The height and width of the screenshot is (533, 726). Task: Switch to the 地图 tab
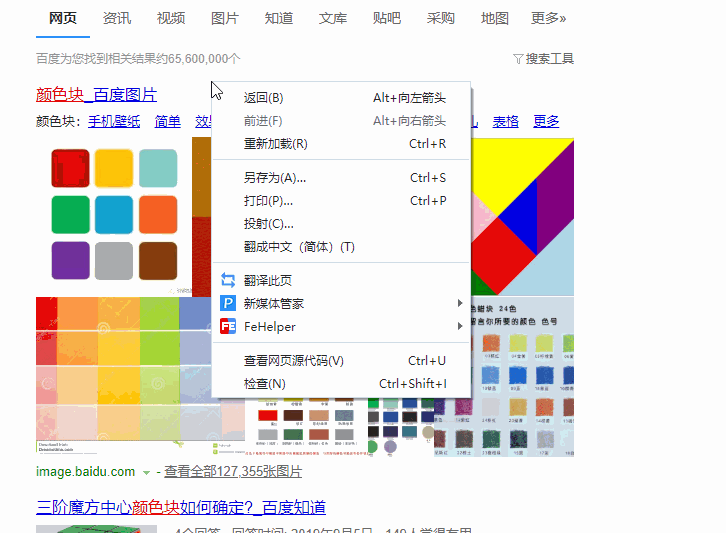(x=494, y=19)
